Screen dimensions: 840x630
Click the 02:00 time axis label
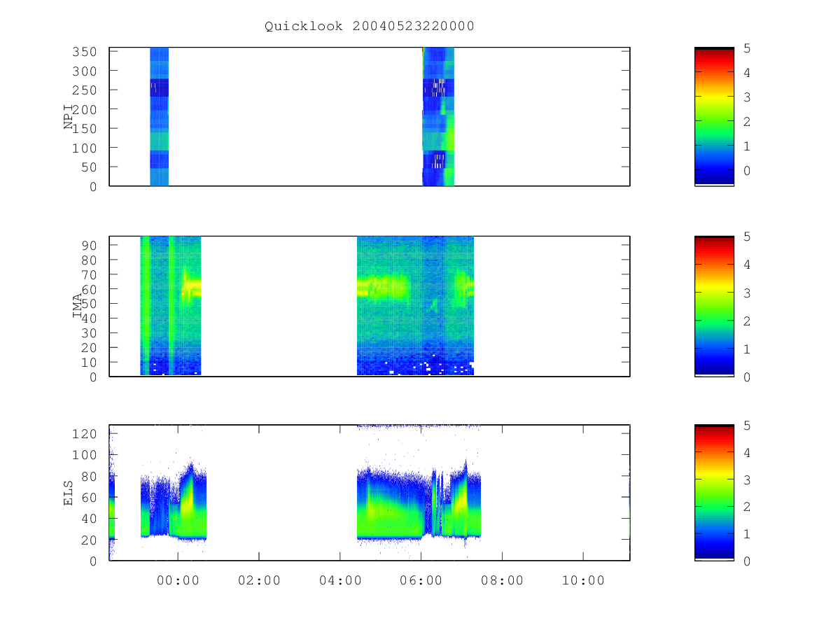click(259, 580)
